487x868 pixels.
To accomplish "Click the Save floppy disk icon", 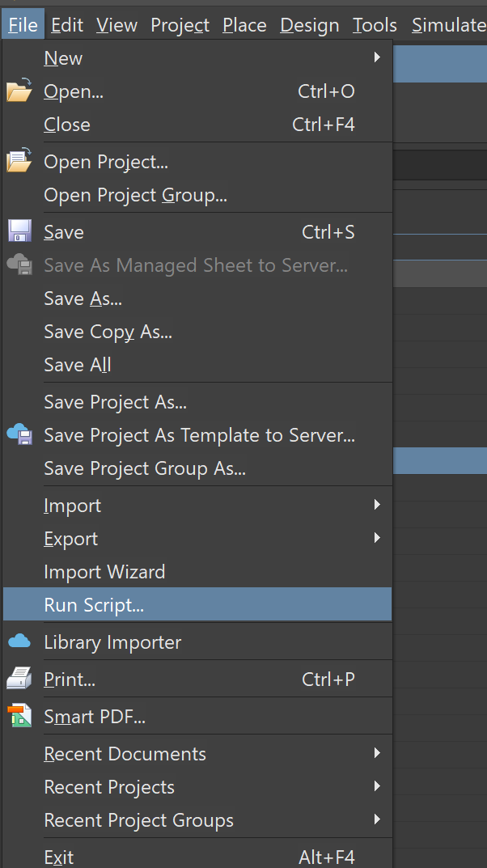I will (19, 231).
